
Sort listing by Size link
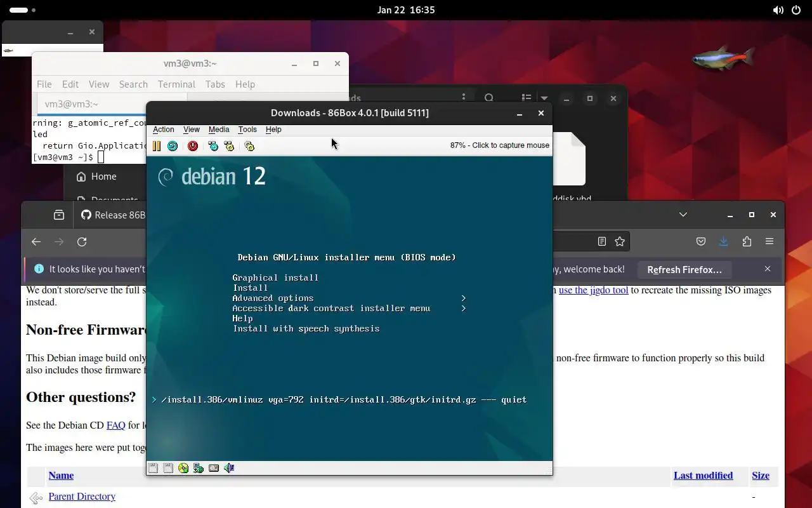pos(761,475)
